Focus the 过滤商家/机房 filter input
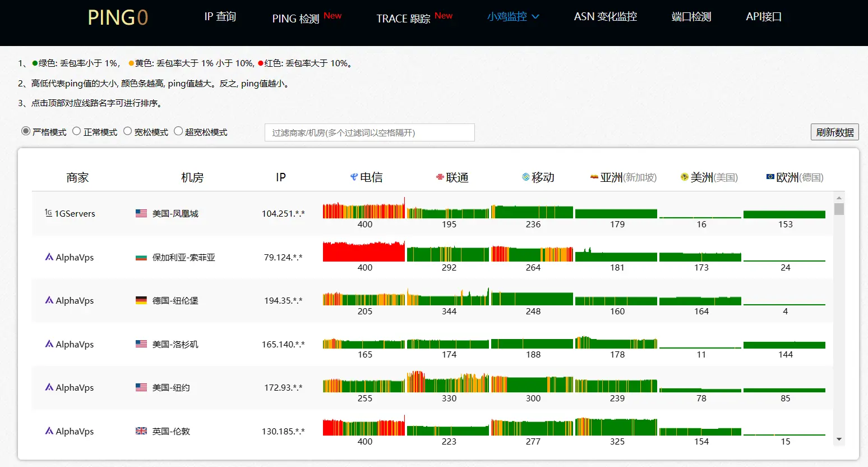Screen dimensions: 868x467 (370, 132)
